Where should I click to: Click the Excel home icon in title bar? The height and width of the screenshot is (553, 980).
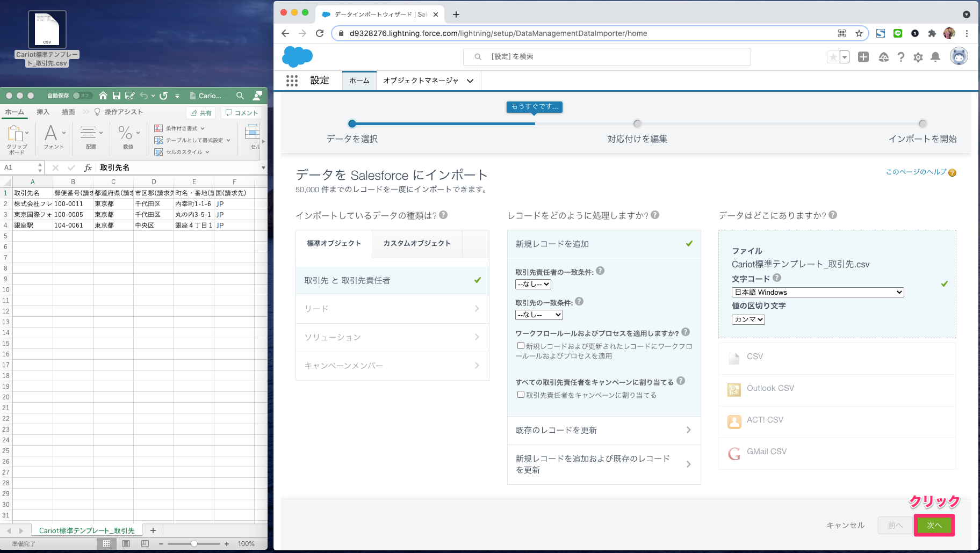(103, 96)
